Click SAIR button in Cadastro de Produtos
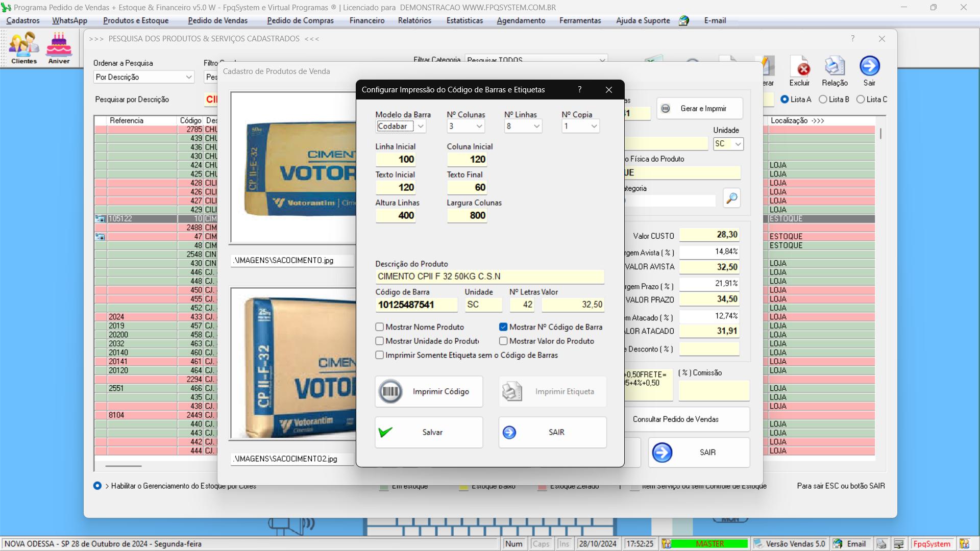Image resolution: width=980 pixels, height=551 pixels. tap(699, 453)
